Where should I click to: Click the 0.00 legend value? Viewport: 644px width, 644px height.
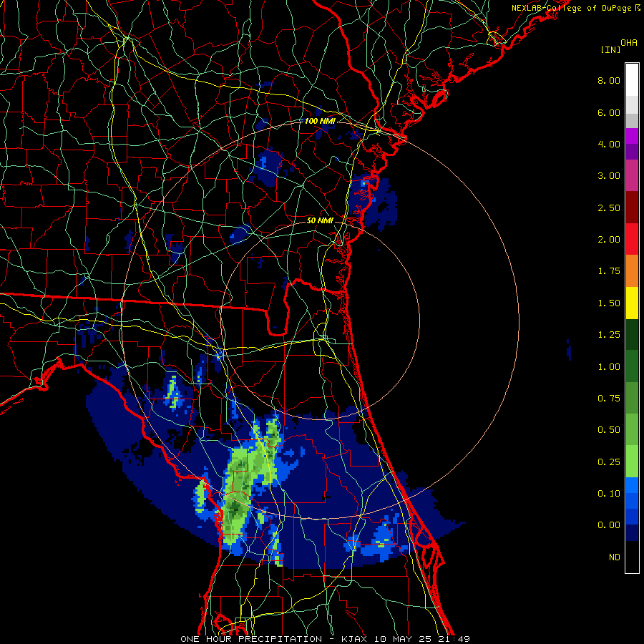click(x=609, y=525)
